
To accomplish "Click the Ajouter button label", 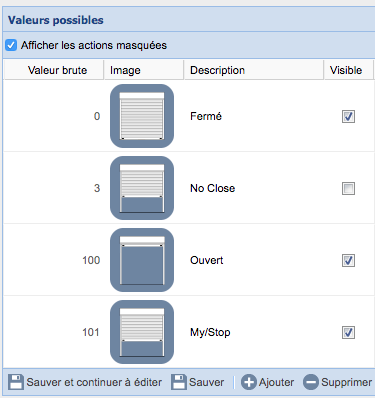I will point(276,382).
